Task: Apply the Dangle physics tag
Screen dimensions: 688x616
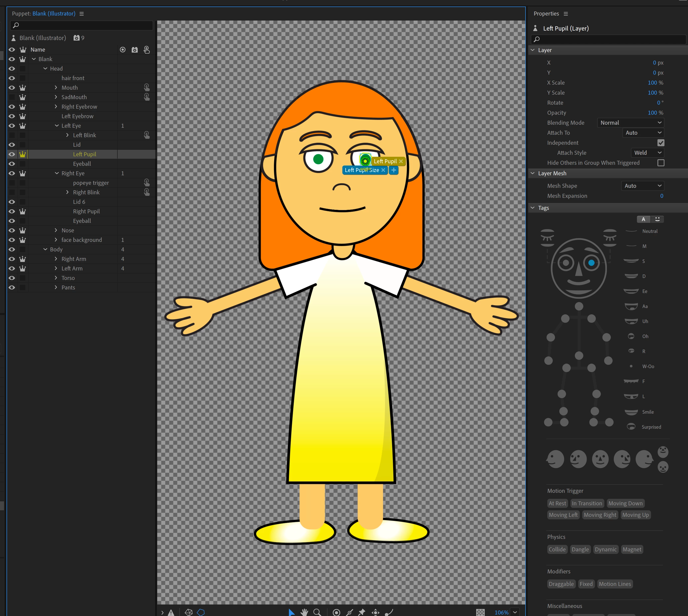Action: [580, 549]
